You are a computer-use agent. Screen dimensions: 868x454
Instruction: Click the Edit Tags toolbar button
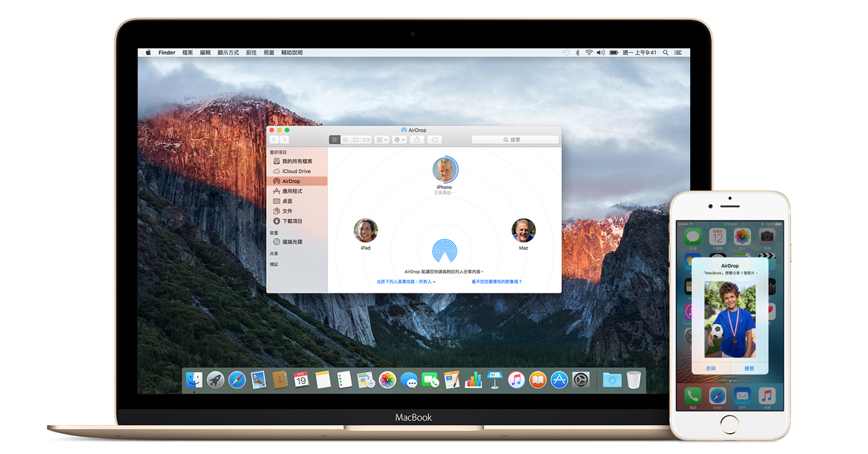click(435, 140)
